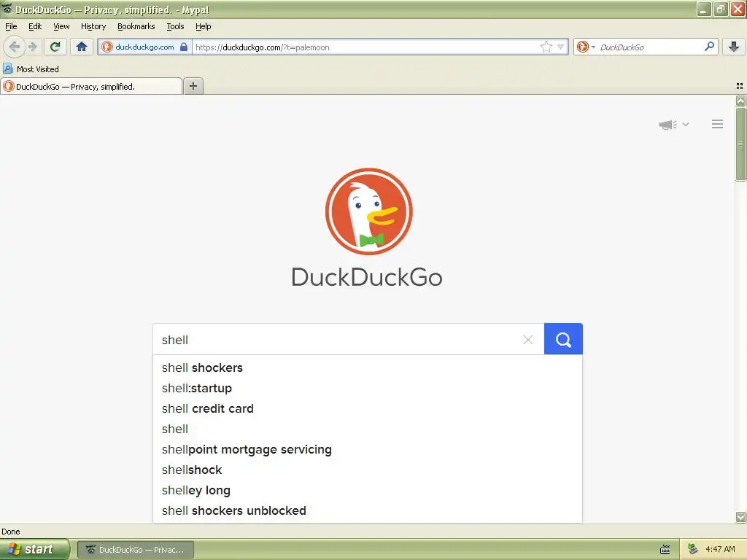Click the toolbar DuckDuckGo search input
Image resolution: width=747 pixels, height=560 pixels.
(x=648, y=47)
